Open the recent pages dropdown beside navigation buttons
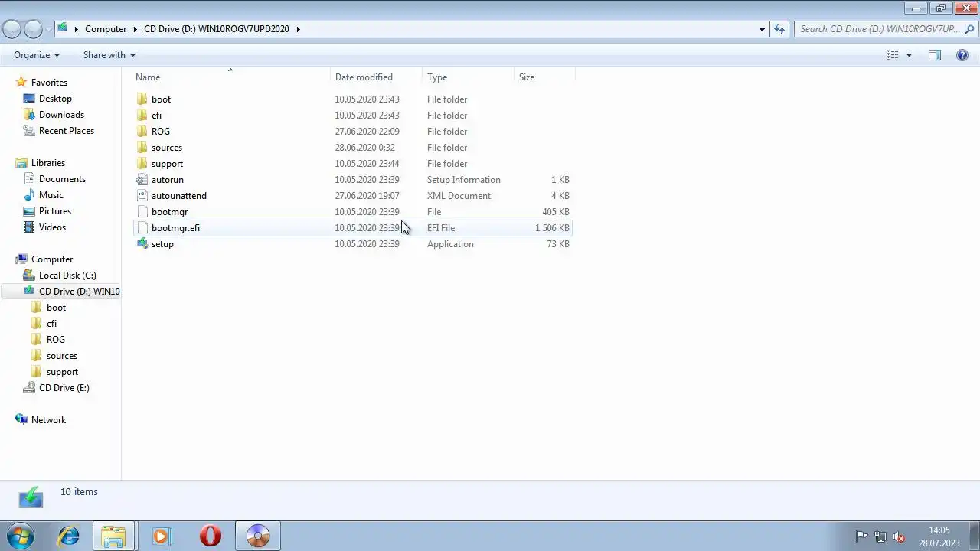The width and height of the screenshot is (980, 551). click(x=48, y=29)
